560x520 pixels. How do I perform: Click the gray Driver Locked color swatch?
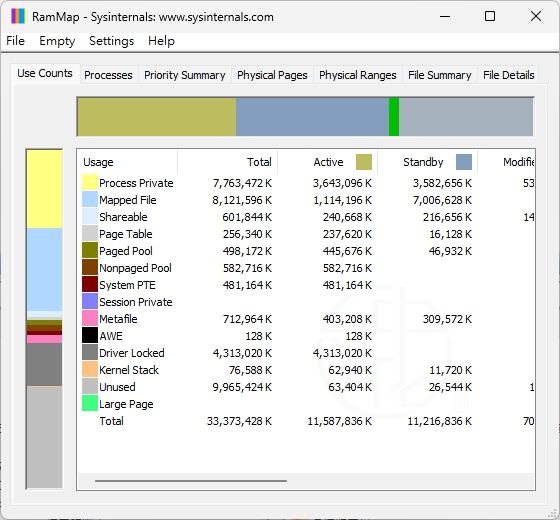coord(90,352)
